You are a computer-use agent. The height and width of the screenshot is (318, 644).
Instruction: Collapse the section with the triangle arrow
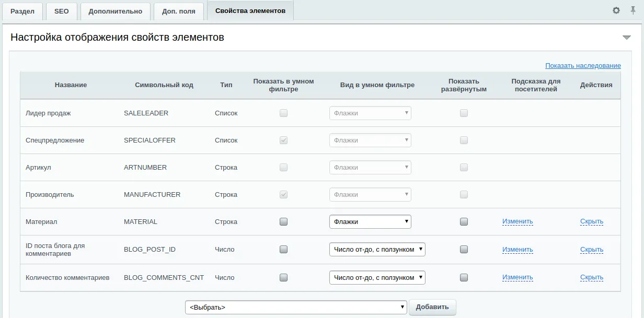pyautogui.click(x=626, y=38)
